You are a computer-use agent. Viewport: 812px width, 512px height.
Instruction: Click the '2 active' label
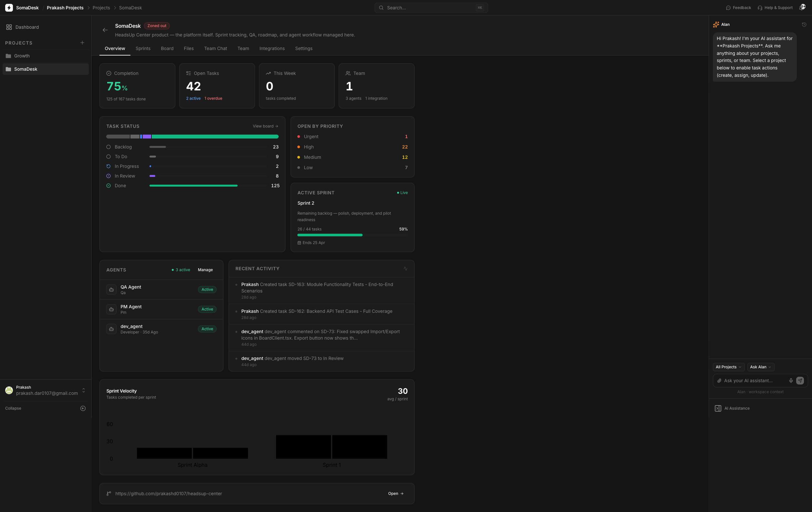[193, 98]
